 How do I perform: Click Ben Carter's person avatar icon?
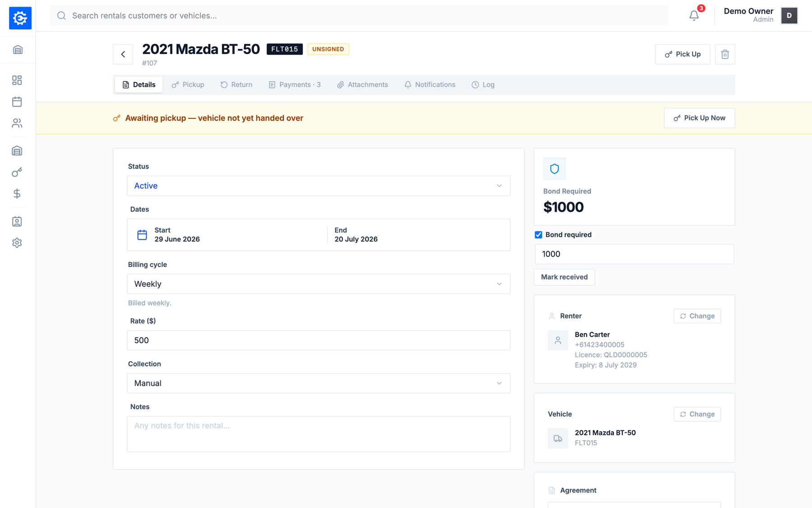tap(558, 340)
